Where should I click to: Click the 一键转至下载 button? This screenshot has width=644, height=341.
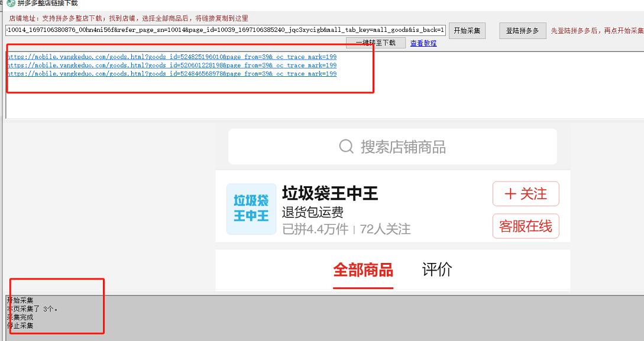pyautogui.click(x=376, y=43)
